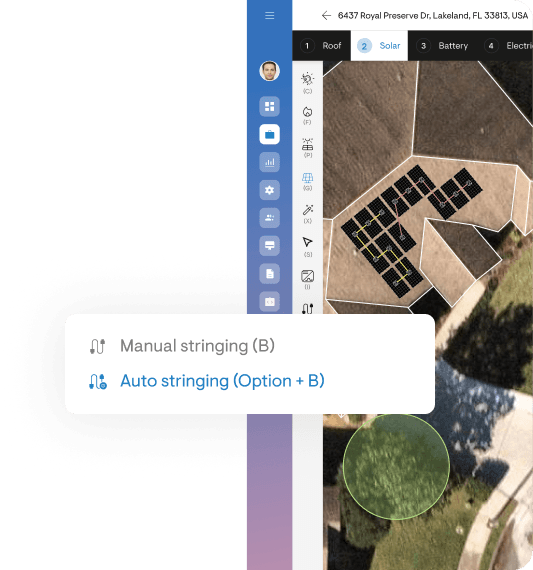The height and width of the screenshot is (570, 533).
Task: Open the settings gear in the sidebar
Action: pyautogui.click(x=269, y=190)
